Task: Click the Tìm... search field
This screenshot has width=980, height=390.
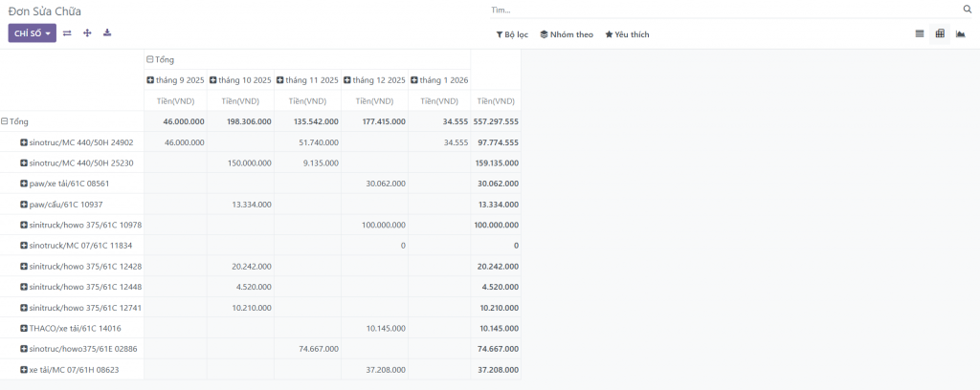Action: pyautogui.click(x=723, y=10)
